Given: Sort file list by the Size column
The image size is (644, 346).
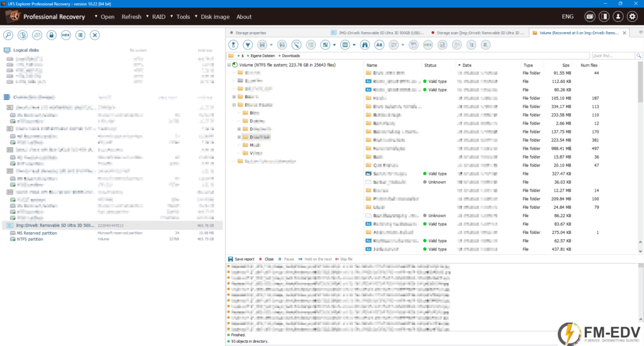Looking at the screenshot, I should [565, 65].
